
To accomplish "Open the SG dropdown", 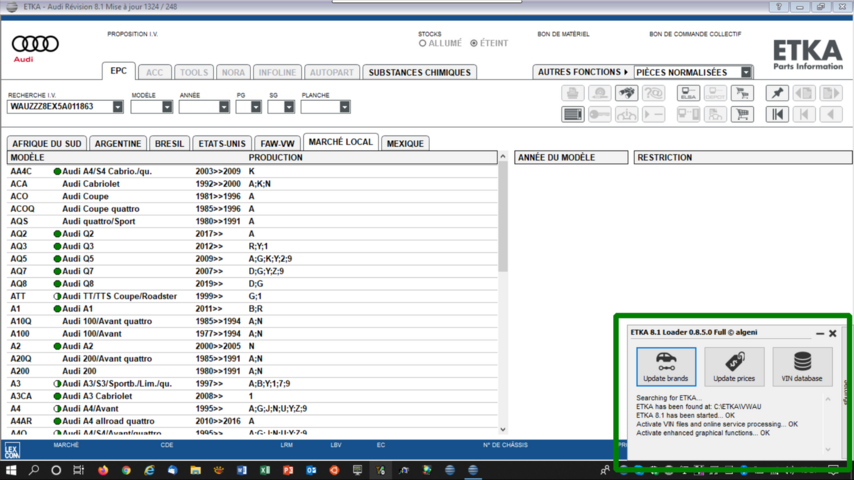I will pyautogui.click(x=289, y=107).
